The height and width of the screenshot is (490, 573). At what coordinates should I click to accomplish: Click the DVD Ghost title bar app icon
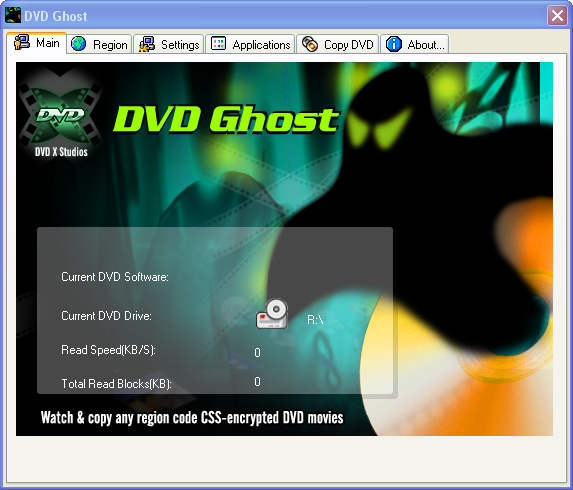[x=12, y=15]
